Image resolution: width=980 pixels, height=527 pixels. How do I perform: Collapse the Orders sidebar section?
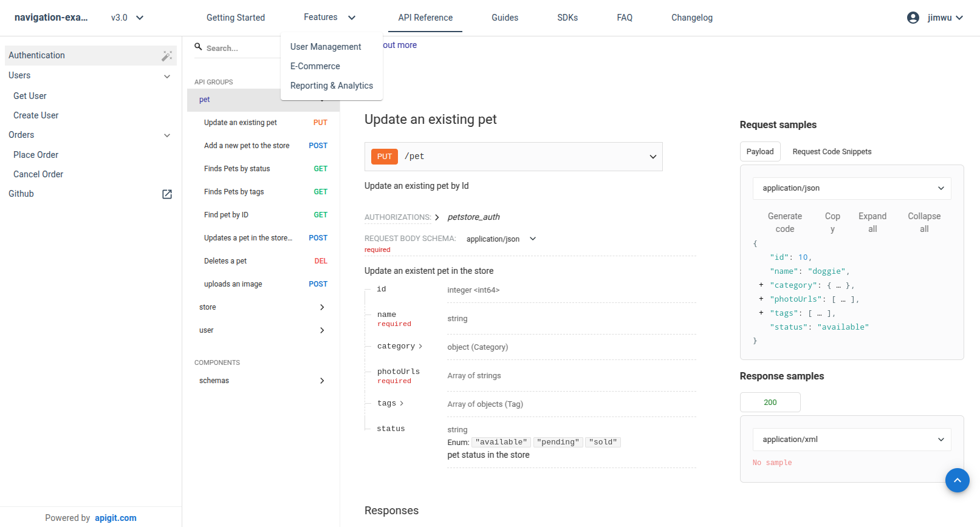click(x=167, y=135)
